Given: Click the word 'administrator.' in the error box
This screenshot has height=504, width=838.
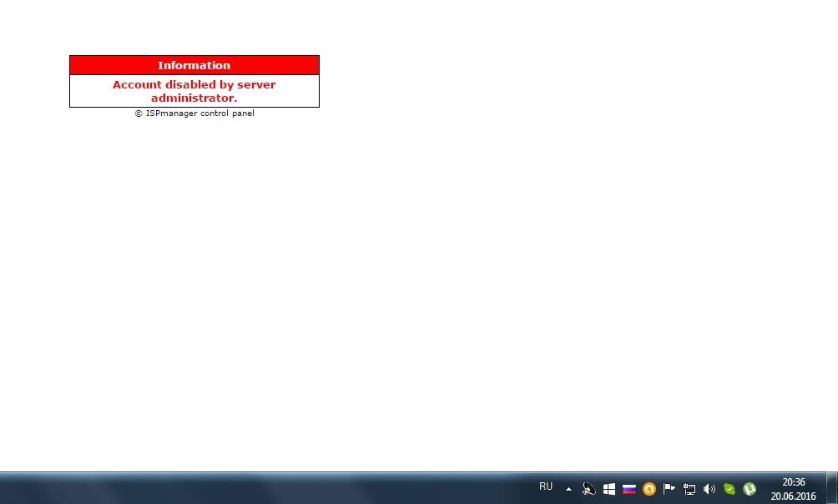Looking at the screenshot, I should pyautogui.click(x=194, y=98).
